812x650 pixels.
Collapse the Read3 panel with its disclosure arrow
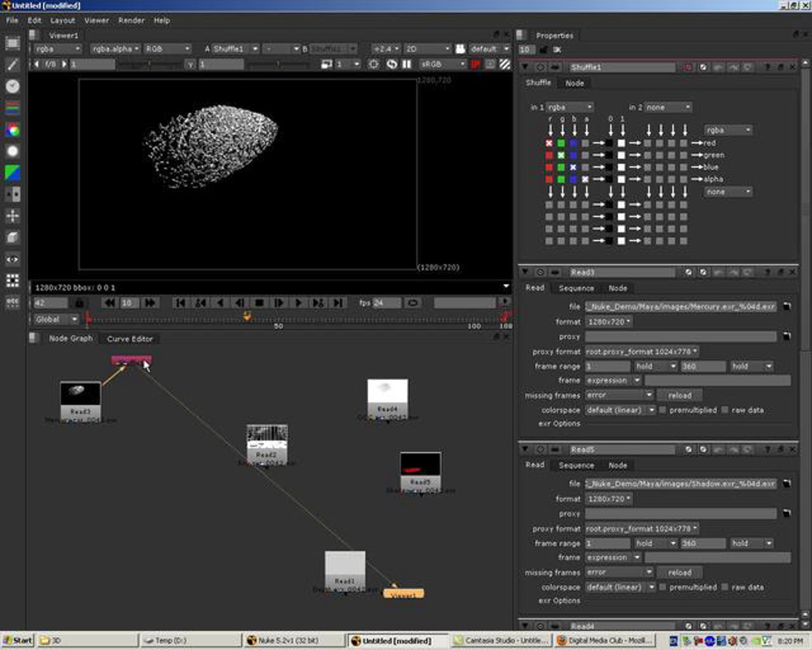tap(525, 272)
